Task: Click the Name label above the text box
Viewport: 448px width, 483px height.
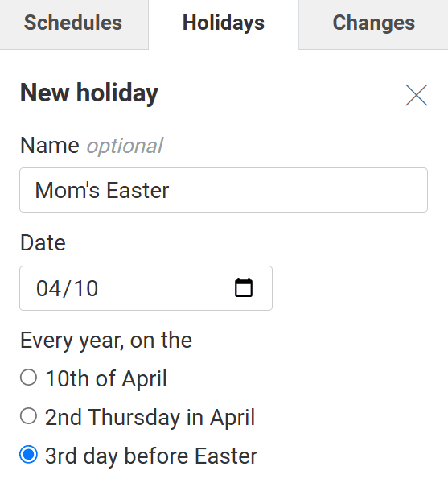Action: pyautogui.click(x=50, y=145)
